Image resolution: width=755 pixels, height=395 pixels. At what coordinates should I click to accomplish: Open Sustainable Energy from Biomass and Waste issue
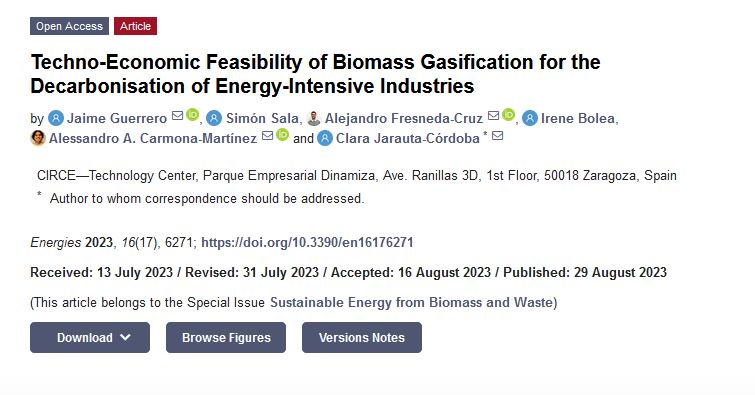tap(412, 303)
